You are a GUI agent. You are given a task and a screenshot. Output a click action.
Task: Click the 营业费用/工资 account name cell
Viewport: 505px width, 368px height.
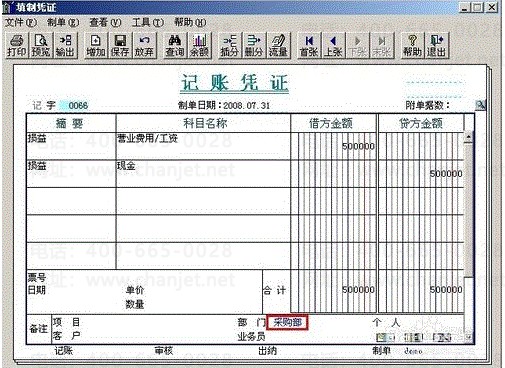click(x=203, y=146)
